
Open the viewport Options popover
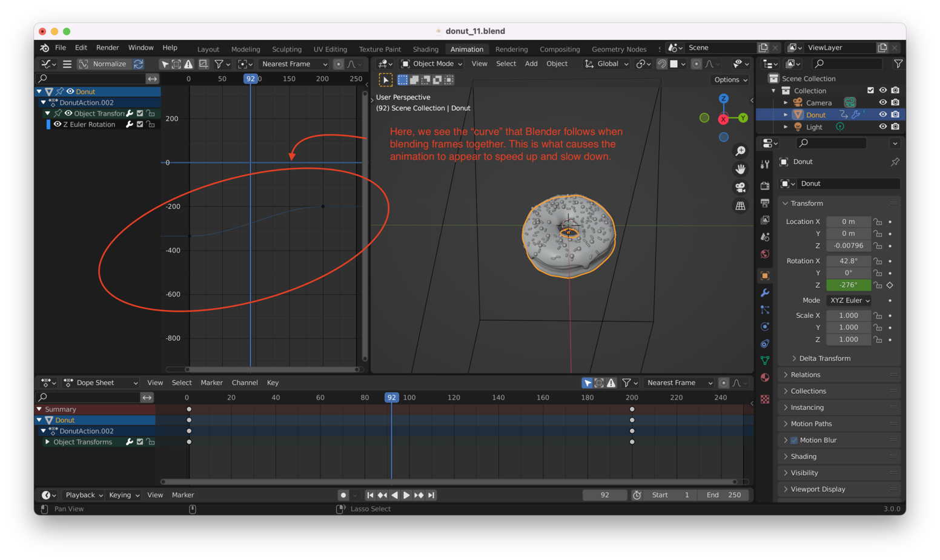coord(729,79)
